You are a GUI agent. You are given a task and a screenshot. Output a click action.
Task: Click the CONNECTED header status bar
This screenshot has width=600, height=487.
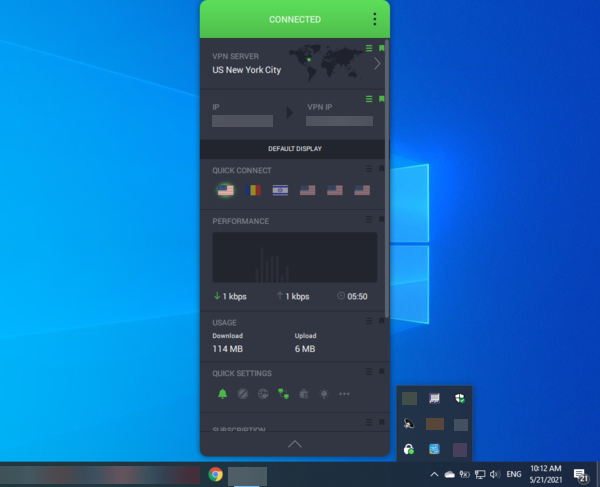294,19
